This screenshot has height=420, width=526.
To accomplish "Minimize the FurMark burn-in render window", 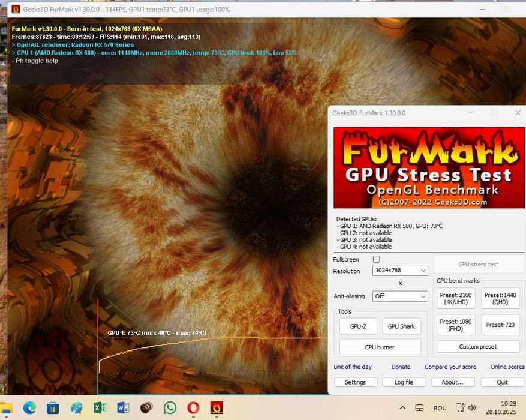I will coord(482,10).
